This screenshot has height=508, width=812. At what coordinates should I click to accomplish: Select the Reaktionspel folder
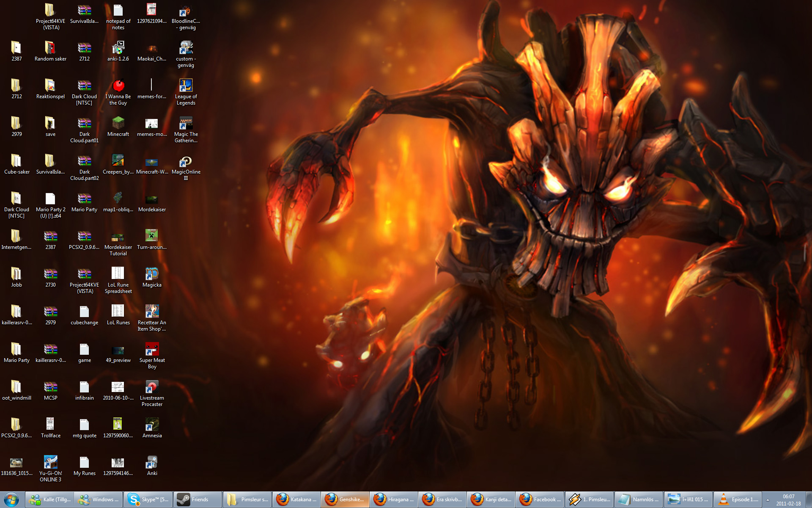coord(50,89)
